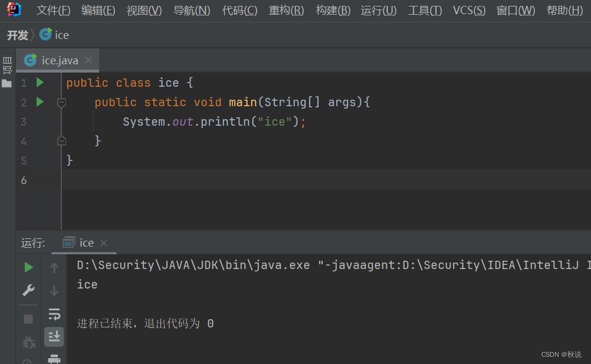Click the IntelliJ IDEA logo icon

tap(14, 10)
